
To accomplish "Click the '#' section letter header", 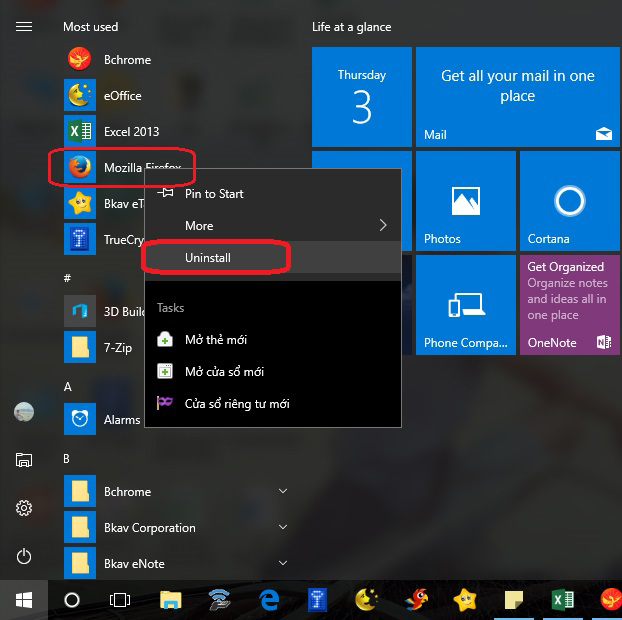I will pyautogui.click(x=67, y=278).
